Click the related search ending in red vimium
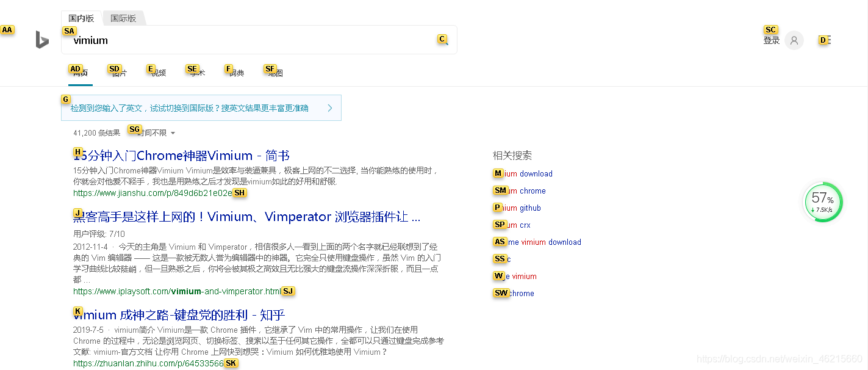 515,276
